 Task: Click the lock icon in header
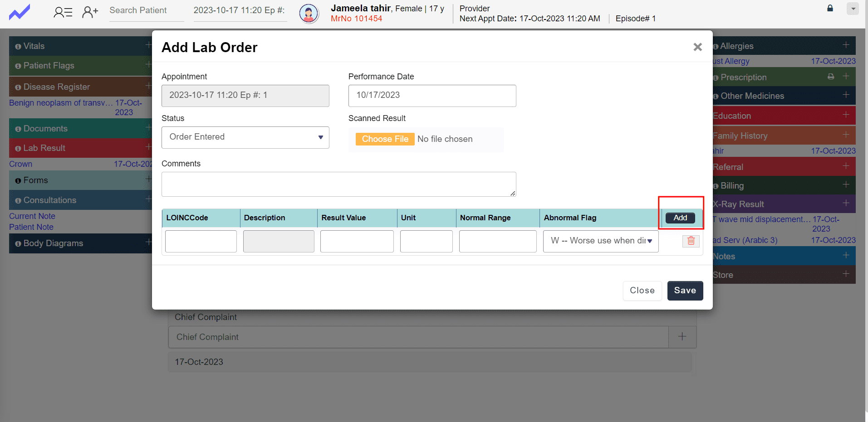tap(830, 8)
